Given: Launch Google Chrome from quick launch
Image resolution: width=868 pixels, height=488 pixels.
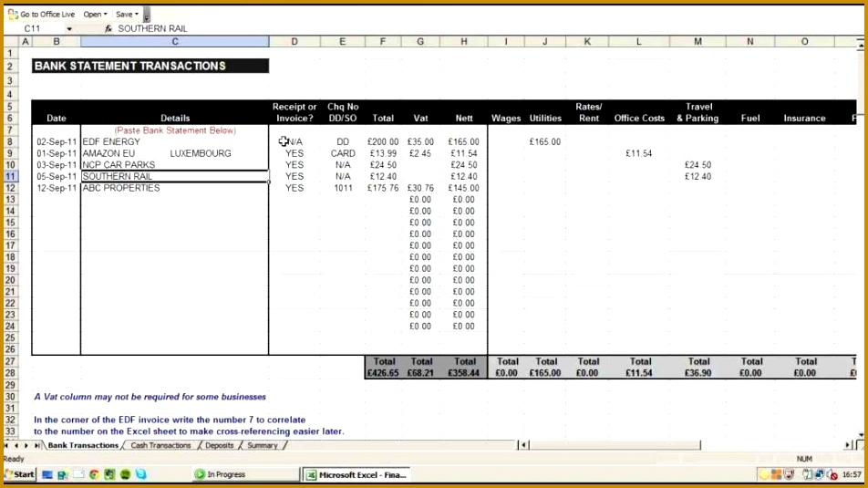Looking at the screenshot, I should (x=94, y=474).
